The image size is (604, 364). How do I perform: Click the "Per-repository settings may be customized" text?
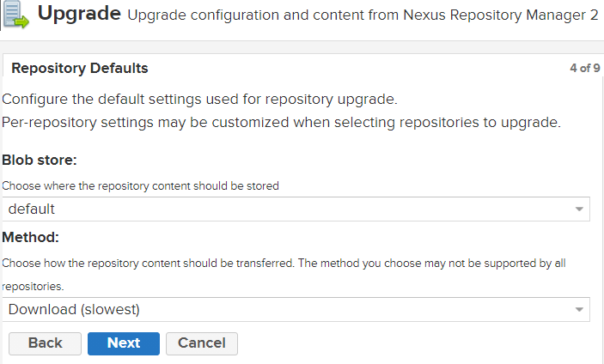pos(281,122)
